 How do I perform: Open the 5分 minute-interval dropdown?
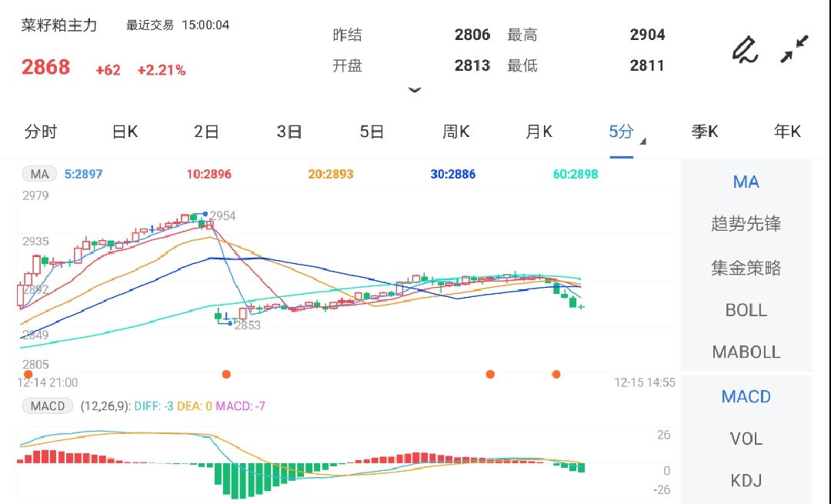[627, 132]
